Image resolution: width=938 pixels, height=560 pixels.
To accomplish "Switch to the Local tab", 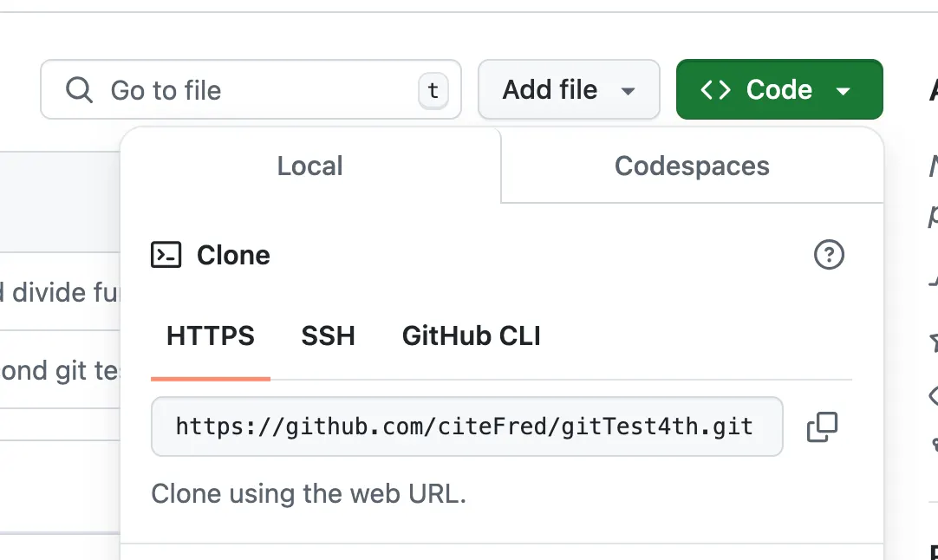I will click(310, 166).
